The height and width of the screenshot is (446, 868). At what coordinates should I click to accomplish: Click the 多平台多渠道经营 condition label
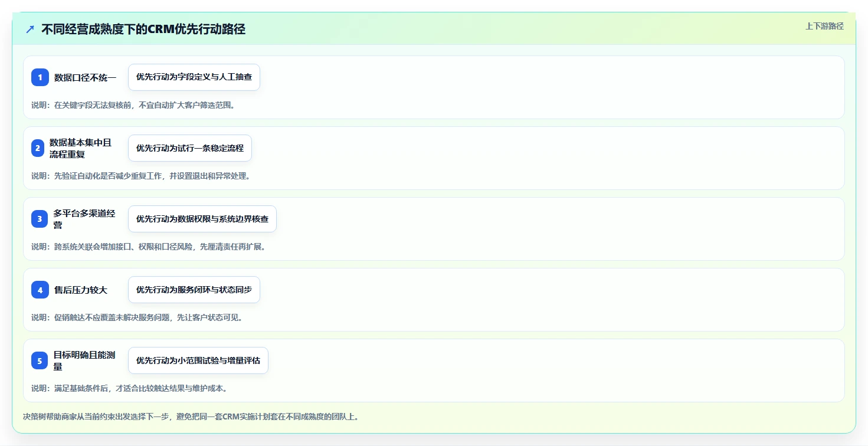84,219
